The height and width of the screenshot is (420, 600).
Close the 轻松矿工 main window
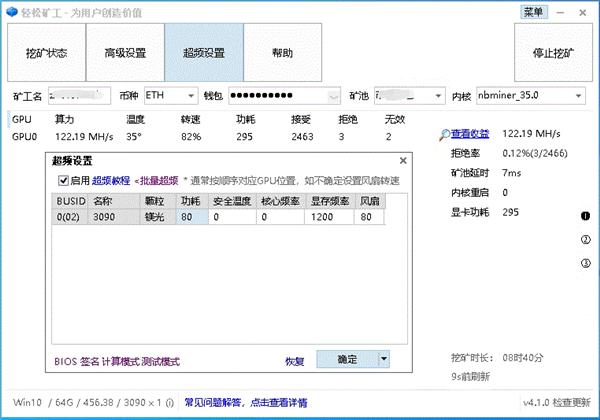pyautogui.click(x=583, y=13)
